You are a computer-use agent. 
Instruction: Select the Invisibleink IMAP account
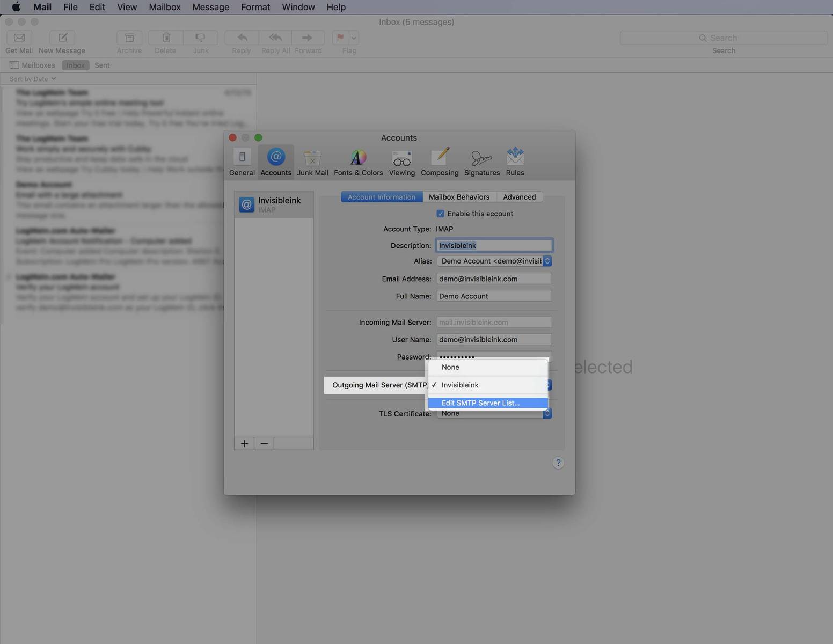[274, 204]
